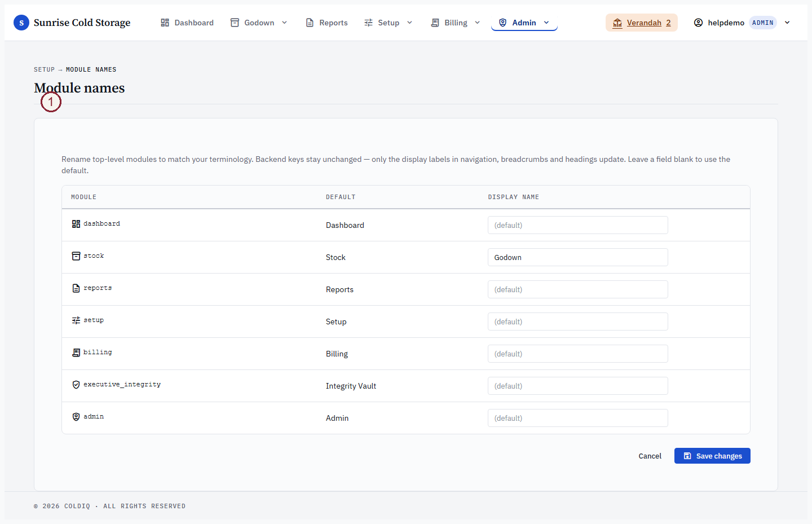Click the setup row sliders icon
Screen dimensions: 812x524
[x=76, y=320]
